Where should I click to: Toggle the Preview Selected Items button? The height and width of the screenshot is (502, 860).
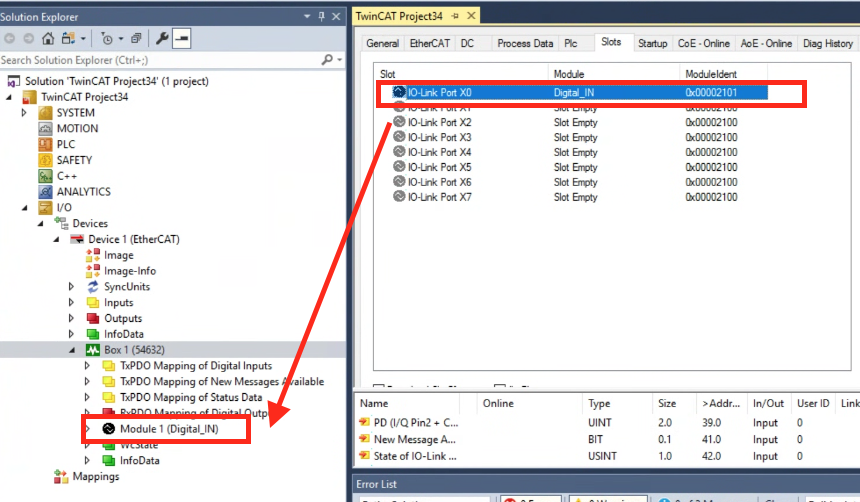[x=182, y=38]
